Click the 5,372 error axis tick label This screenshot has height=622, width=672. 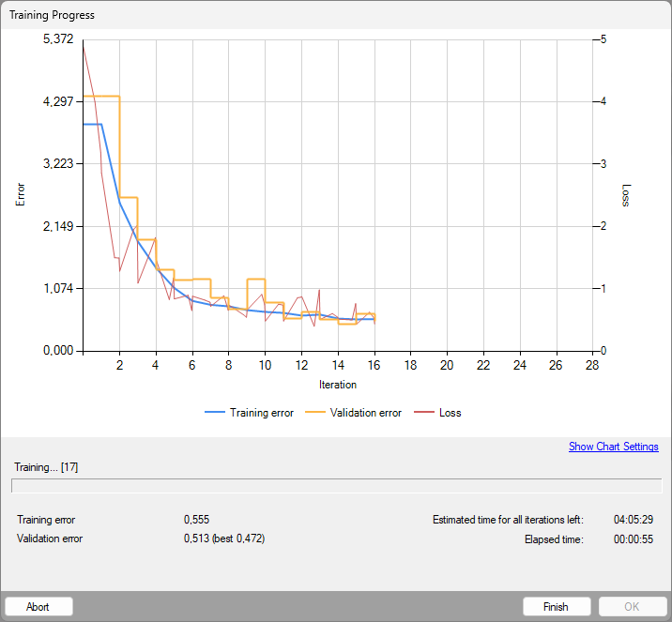58,39
